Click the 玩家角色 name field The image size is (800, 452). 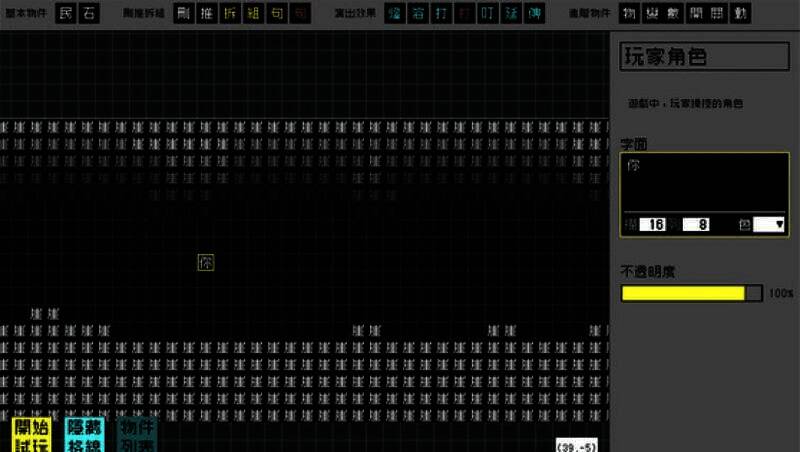point(704,56)
